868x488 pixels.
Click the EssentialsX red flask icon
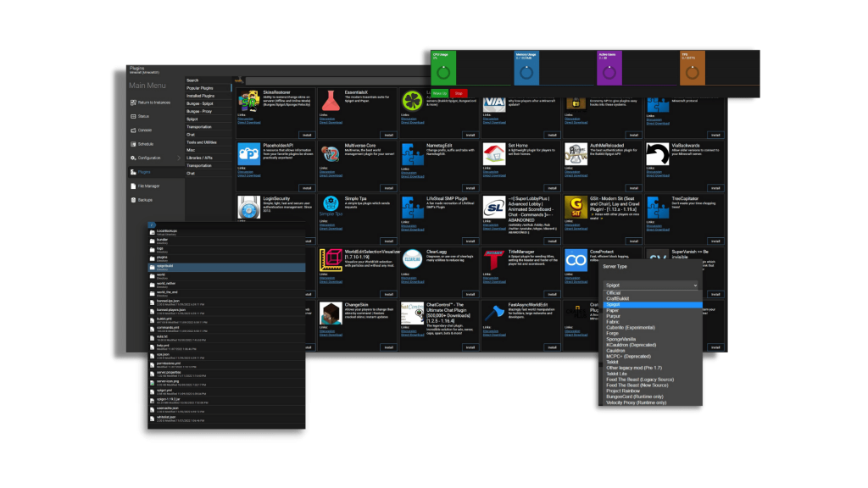(331, 101)
